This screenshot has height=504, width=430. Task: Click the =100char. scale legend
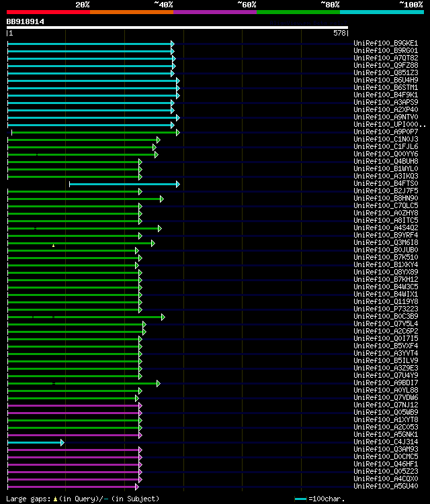[320, 499]
